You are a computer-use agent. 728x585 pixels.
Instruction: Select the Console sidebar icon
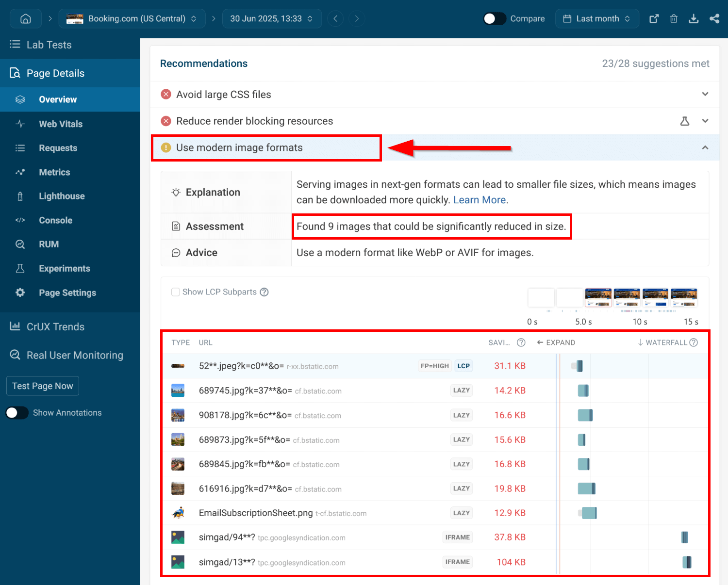[x=20, y=220]
